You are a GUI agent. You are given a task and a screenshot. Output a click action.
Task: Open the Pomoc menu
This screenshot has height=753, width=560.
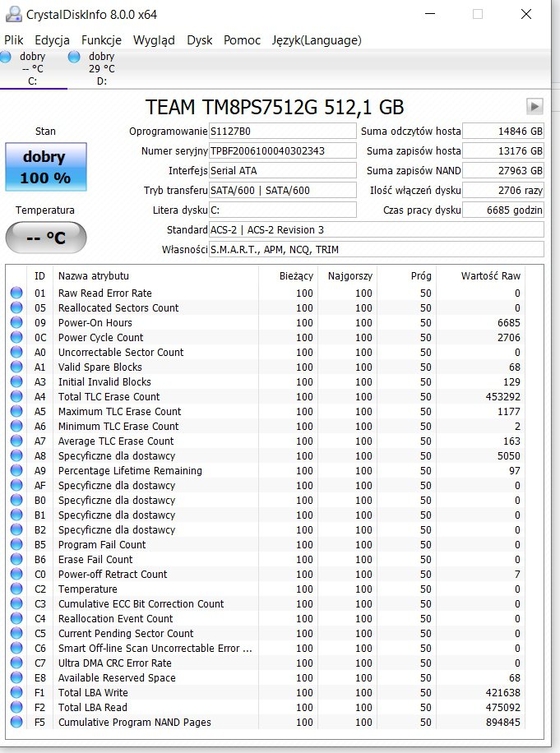click(x=242, y=39)
